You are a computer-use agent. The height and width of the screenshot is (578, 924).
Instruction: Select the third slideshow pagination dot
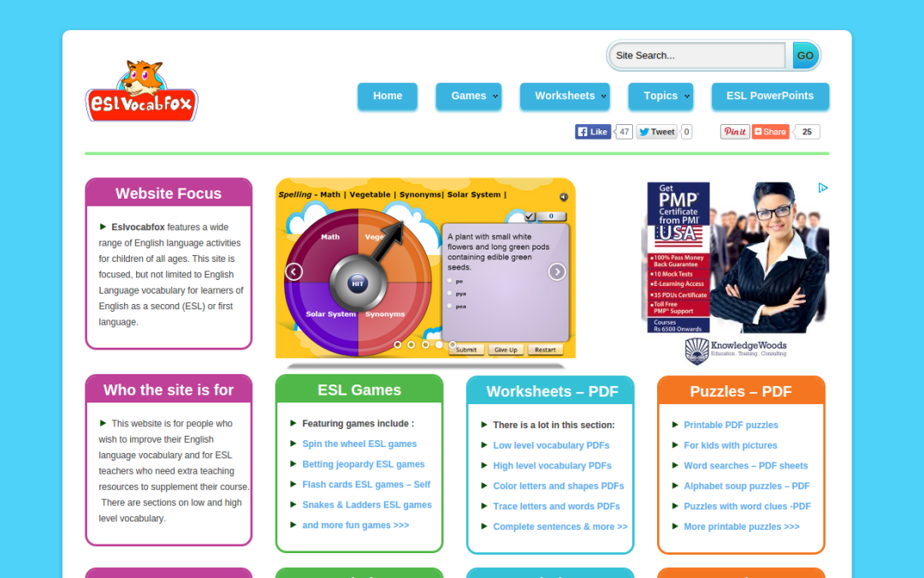coord(425,344)
